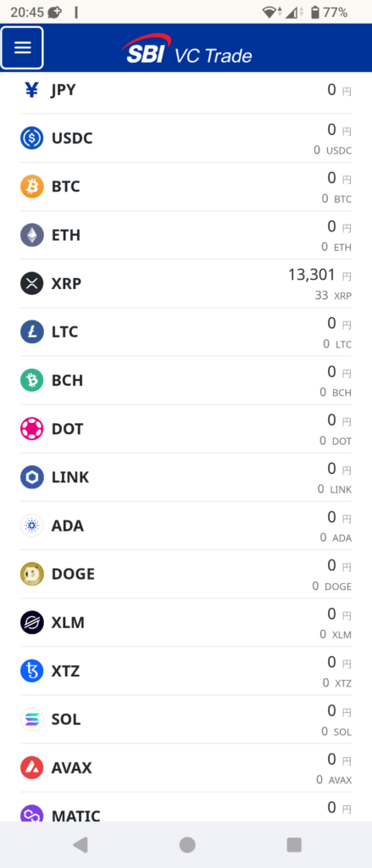
Task: Select the XLM asset label
Action: click(x=68, y=623)
